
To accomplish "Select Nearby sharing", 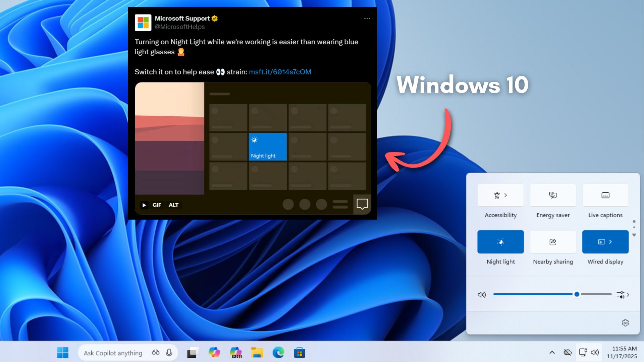I will (x=552, y=242).
